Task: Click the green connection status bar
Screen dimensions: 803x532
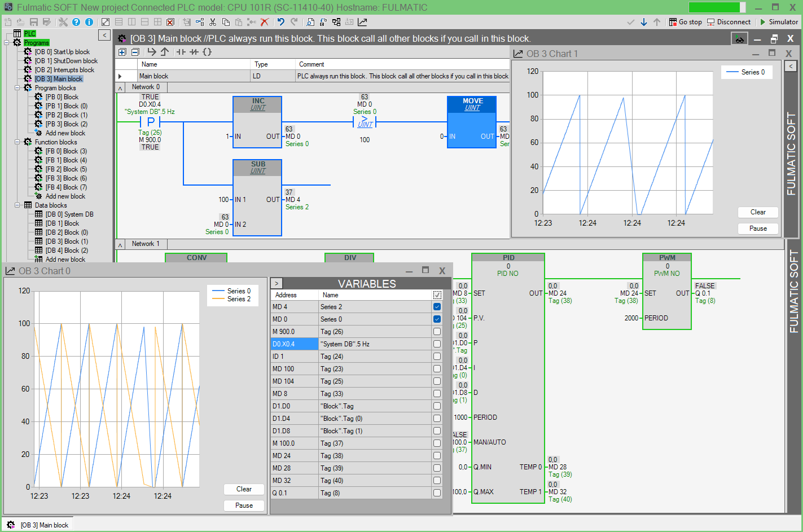Action: click(716, 7)
